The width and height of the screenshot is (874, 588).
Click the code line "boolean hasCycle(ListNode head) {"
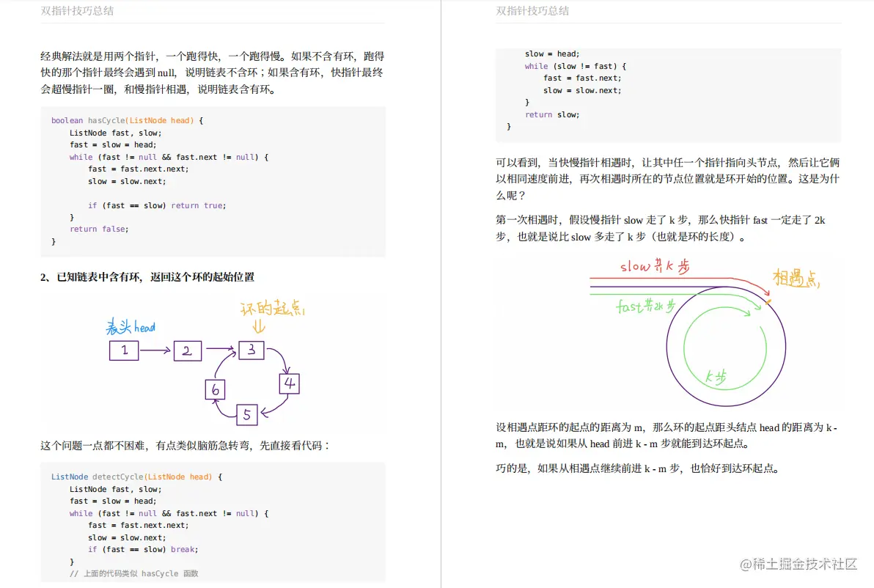(127, 120)
